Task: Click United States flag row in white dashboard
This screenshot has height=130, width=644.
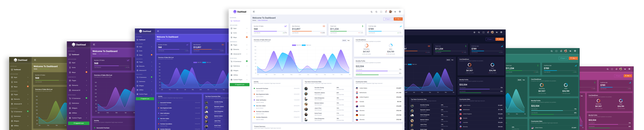Action: [x=378, y=88]
